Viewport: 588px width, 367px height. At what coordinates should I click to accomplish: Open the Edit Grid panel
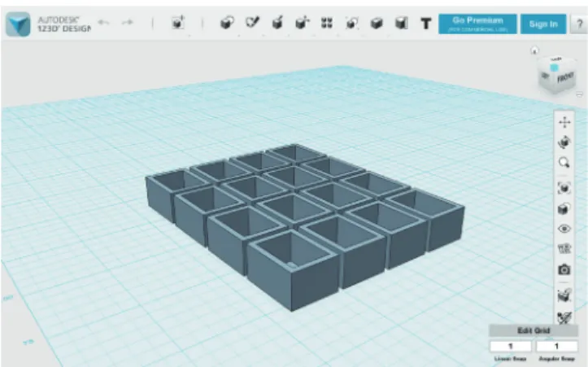(534, 330)
